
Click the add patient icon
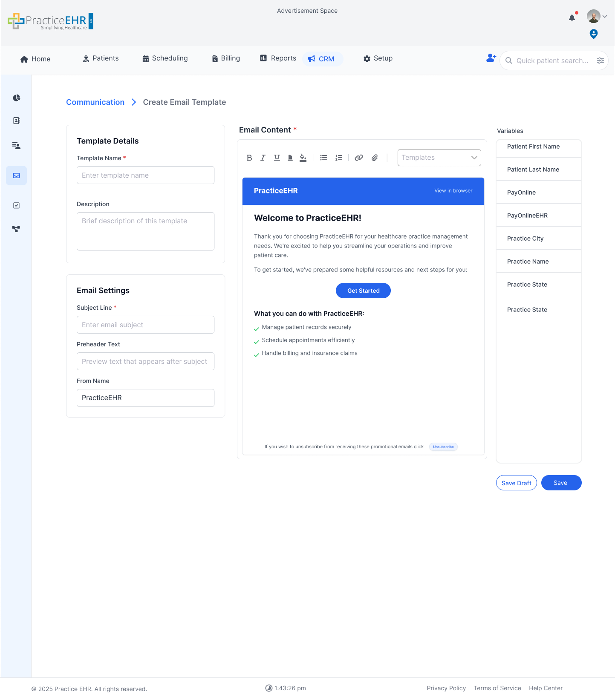[491, 58]
